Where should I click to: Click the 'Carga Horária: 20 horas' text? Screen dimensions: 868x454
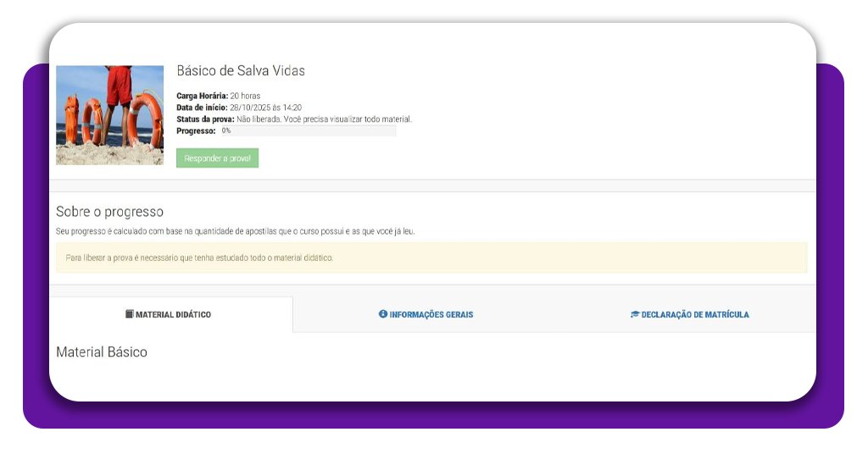tap(218, 96)
